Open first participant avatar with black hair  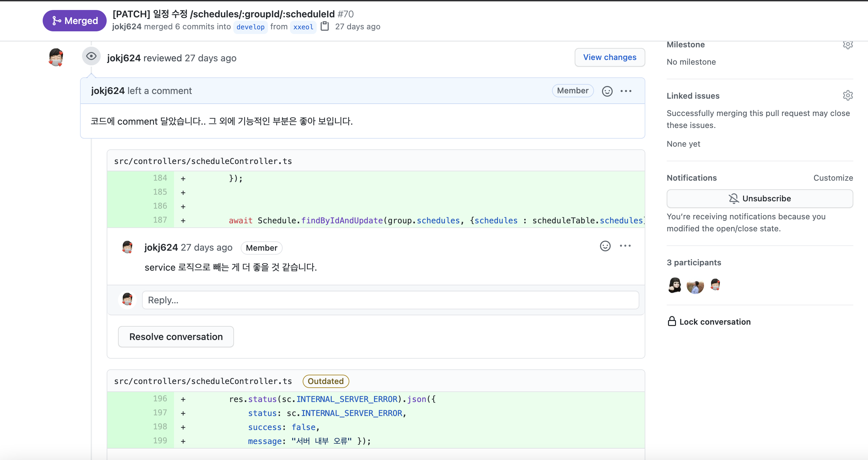675,285
